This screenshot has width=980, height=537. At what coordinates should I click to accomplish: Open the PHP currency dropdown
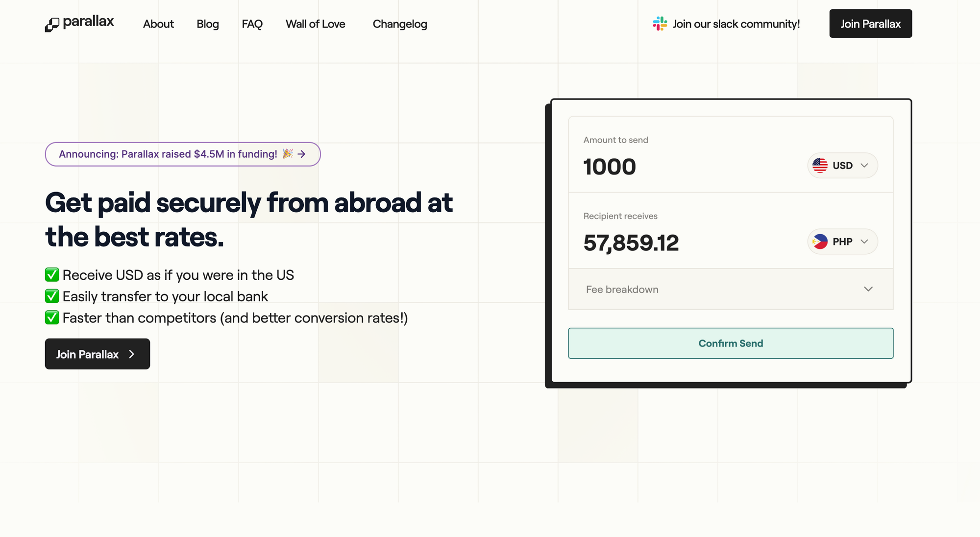(x=842, y=242)
